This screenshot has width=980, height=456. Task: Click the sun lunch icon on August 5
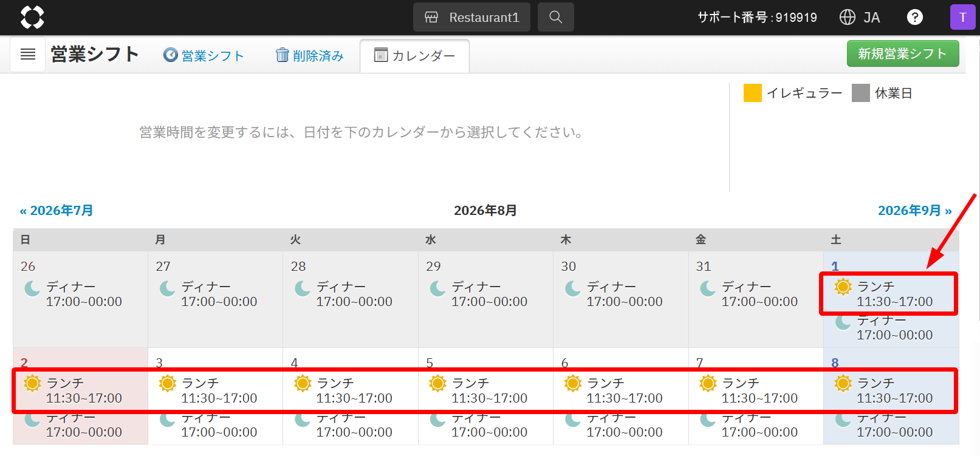coord(437,383)
